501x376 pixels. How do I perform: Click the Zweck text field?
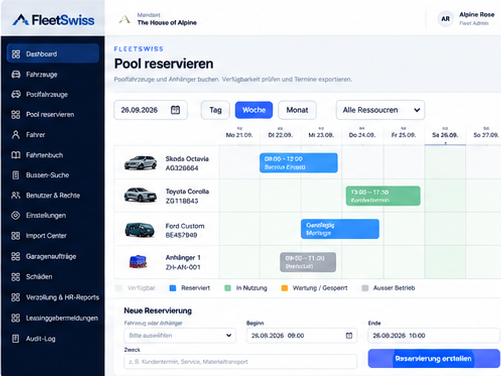(240, 362)
